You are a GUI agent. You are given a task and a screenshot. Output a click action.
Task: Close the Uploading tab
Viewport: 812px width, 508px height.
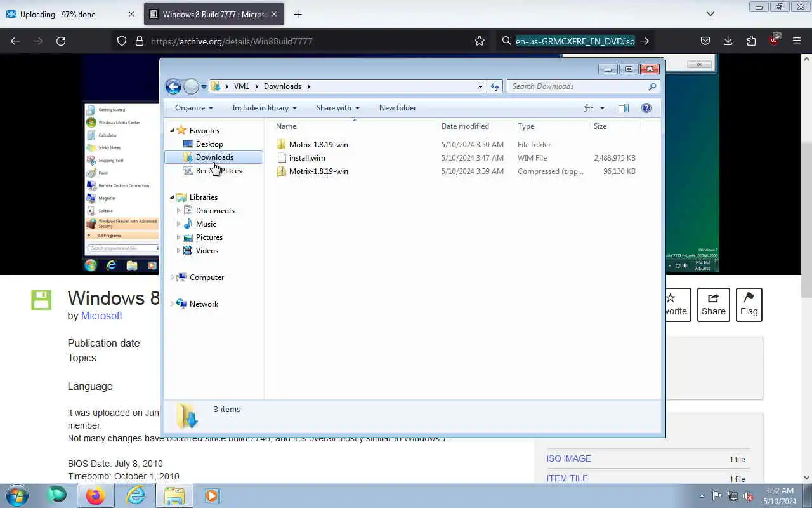131,14
